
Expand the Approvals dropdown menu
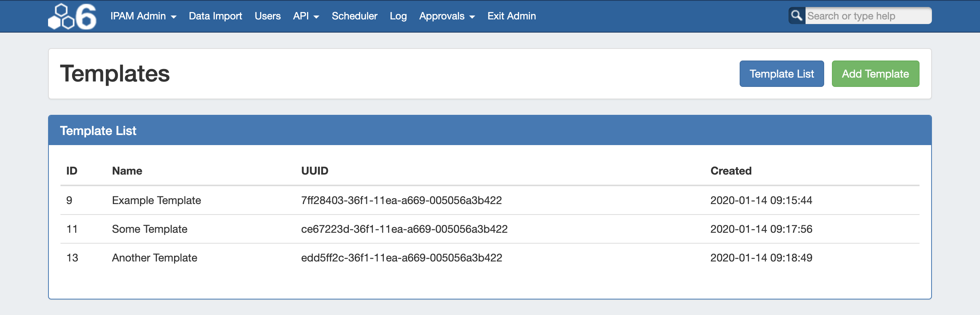447,16
